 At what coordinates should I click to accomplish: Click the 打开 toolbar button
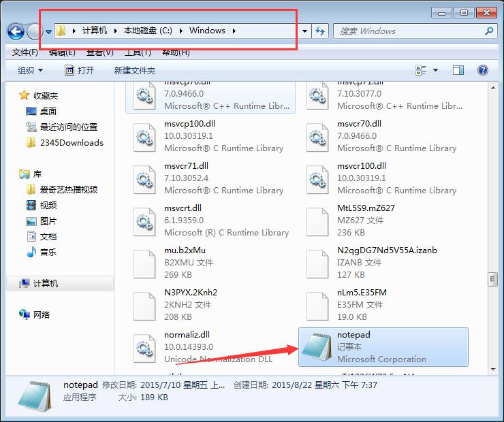coord(80,70)
